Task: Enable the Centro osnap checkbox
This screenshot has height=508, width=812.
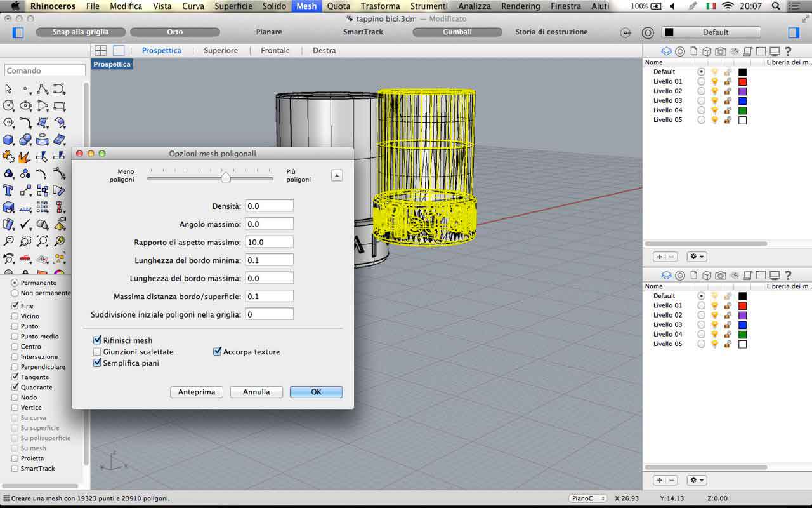Action: point(15,347)
